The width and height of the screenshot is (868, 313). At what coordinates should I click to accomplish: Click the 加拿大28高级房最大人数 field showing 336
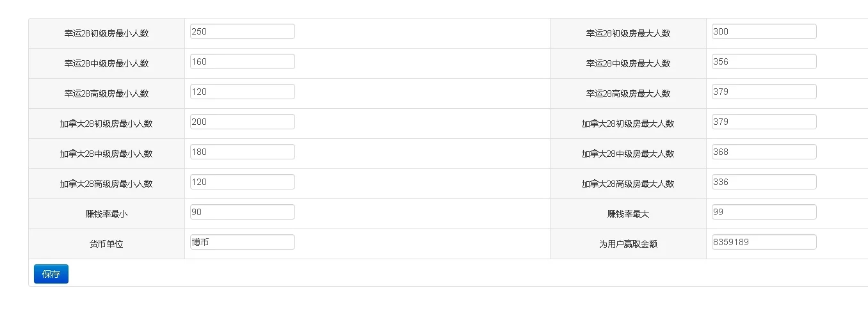pyautogui.click(x=764, y=182)
